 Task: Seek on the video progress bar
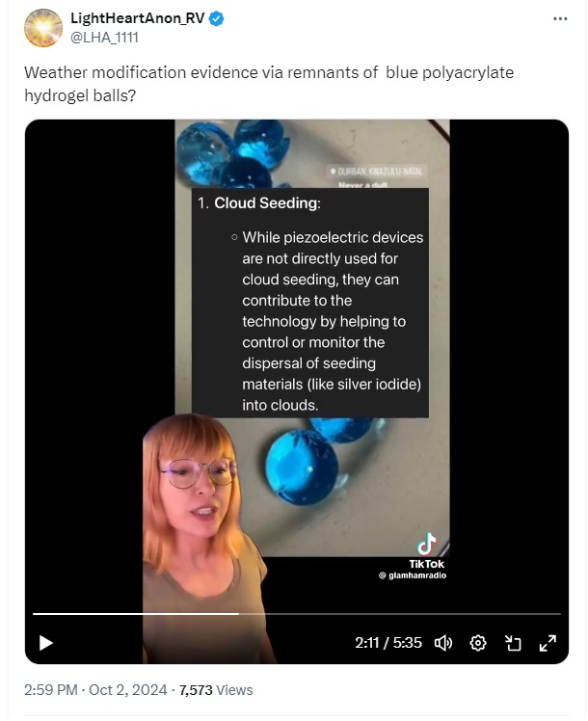(x=297, y=613)
